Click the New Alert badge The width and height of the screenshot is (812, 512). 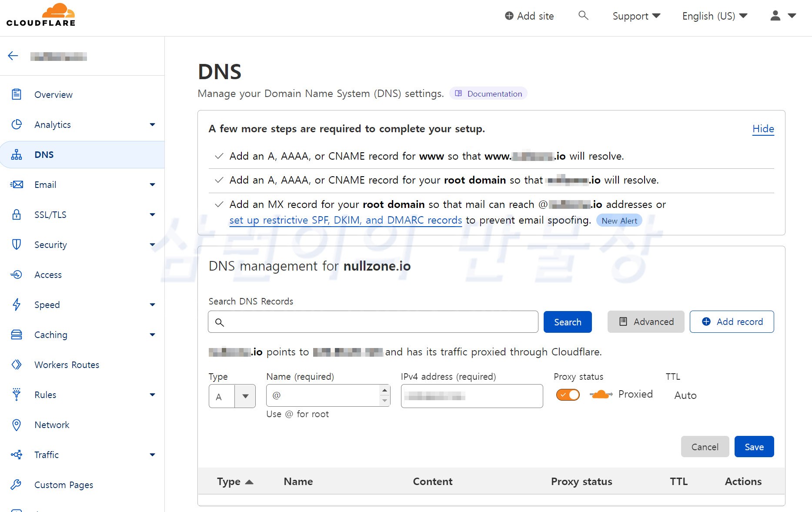coord(619,221)
